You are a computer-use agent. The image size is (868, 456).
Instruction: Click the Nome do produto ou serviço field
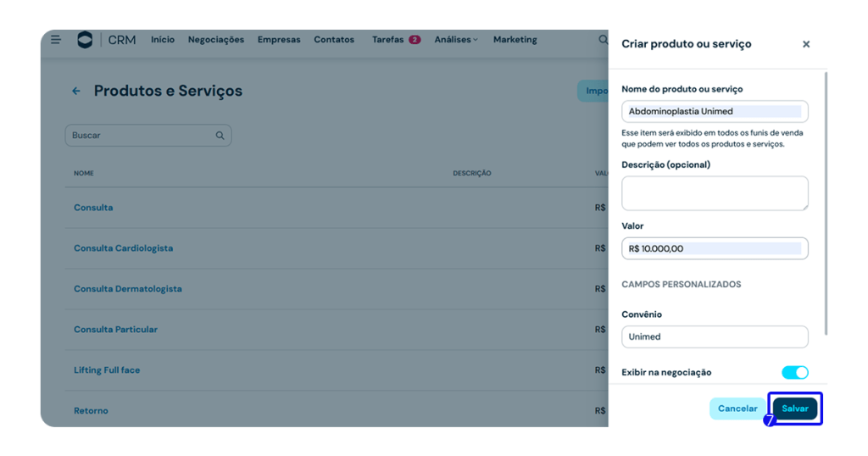pos(715,111)
